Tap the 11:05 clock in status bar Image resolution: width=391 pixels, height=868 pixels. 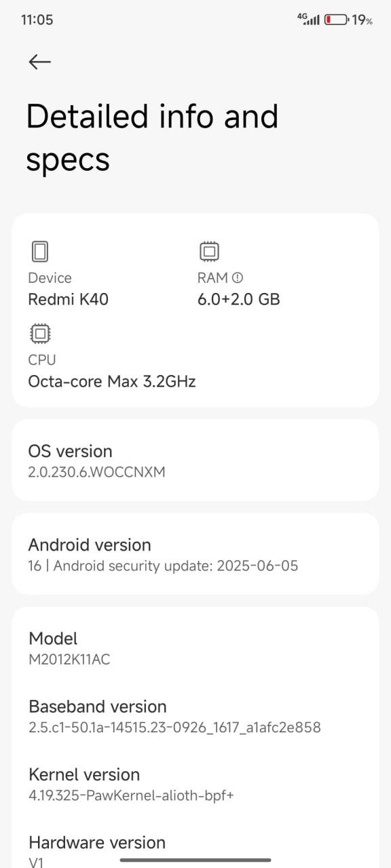tap(37, 20)
